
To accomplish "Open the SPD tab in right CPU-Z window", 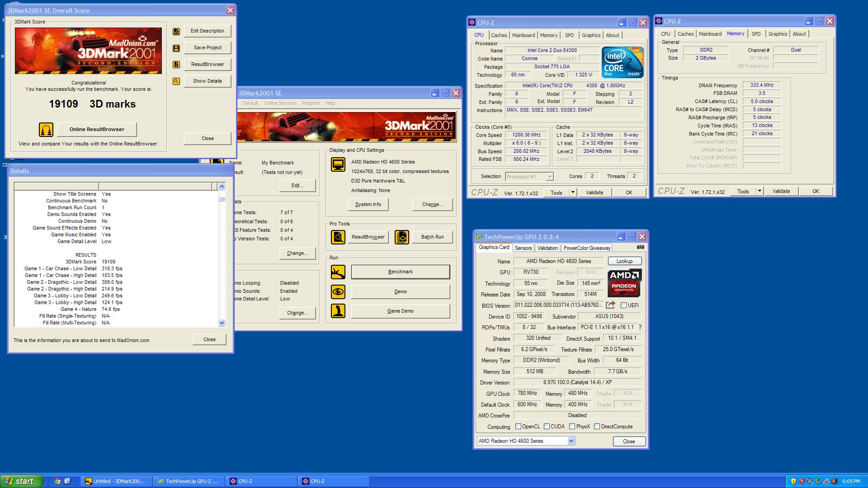I will [x=756, y=34].
